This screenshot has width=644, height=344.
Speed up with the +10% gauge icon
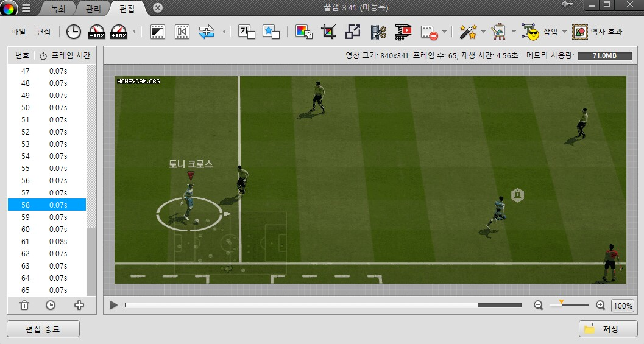coord(119,32)
